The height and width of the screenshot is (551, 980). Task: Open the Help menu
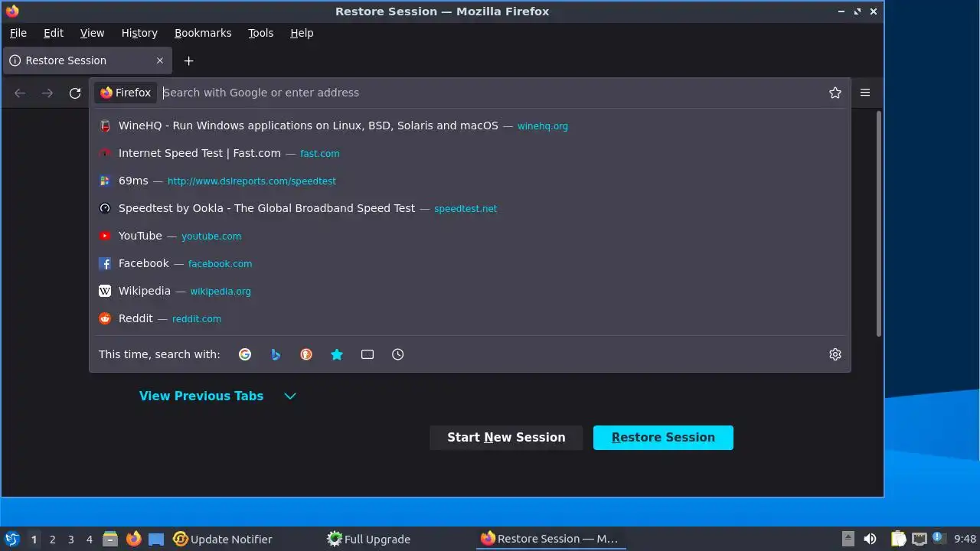point(302,33)
